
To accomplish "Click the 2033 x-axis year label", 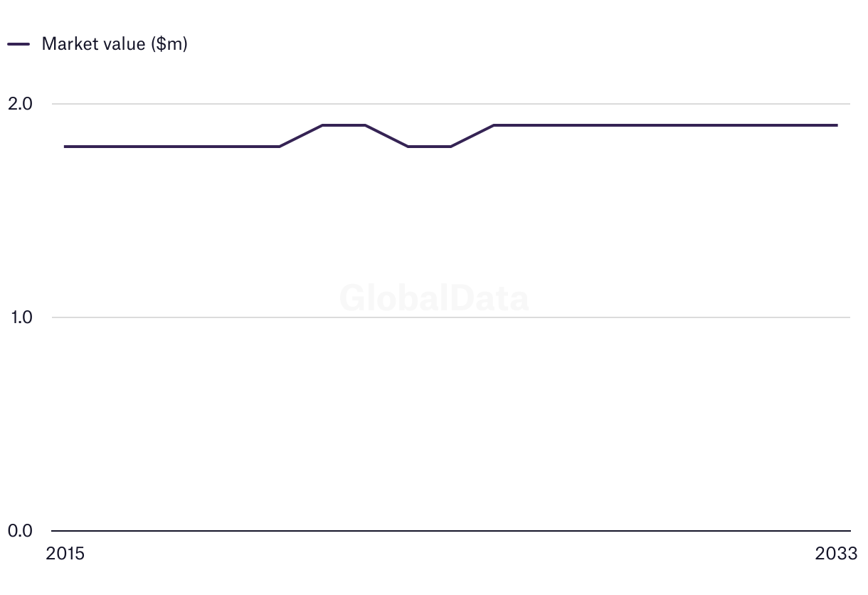I will 837,554.
